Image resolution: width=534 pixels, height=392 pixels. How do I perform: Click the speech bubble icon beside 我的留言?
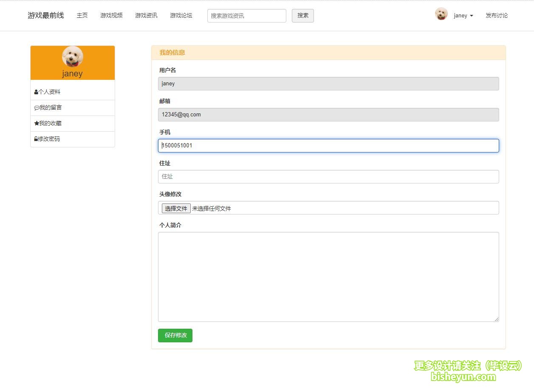coord(37,108)
